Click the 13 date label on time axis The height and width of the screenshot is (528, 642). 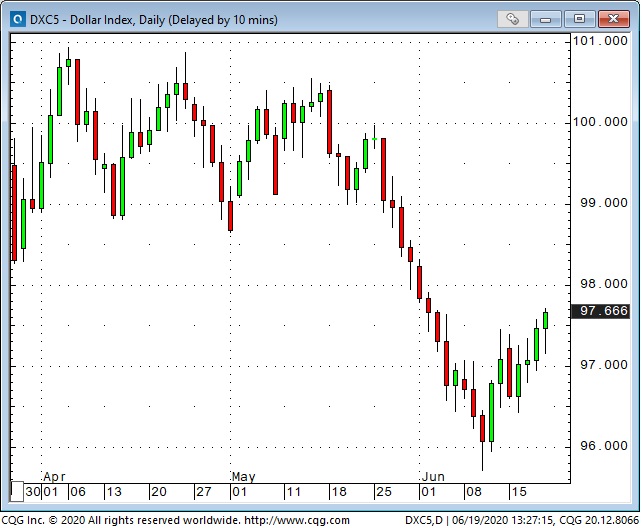click(x=114, y=492)
